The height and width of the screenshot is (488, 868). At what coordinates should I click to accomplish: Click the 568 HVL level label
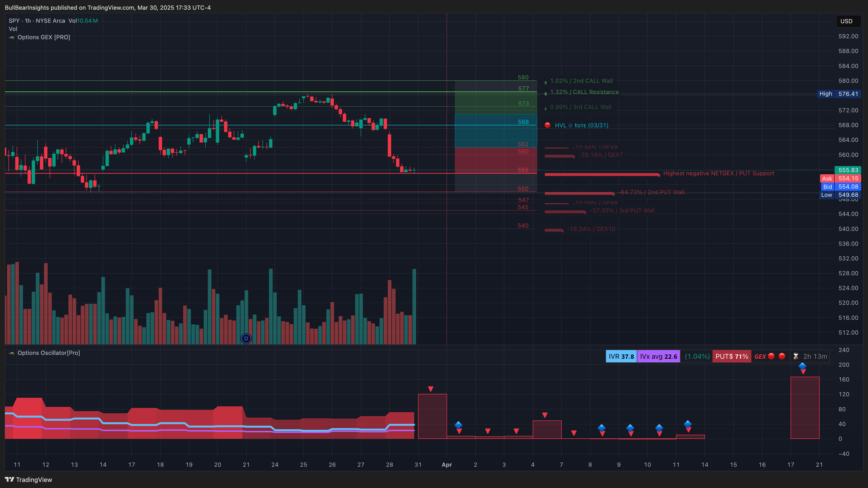523,122
